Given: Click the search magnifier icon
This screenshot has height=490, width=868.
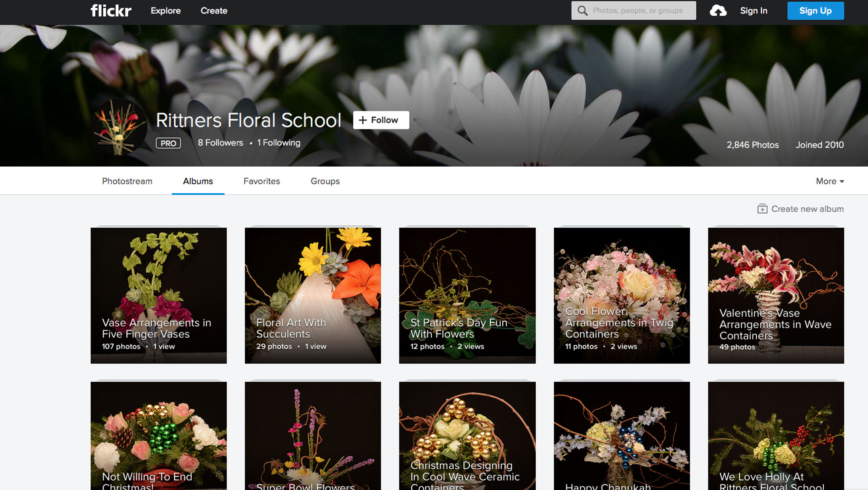Looking at the screenshot, I should tap(582, 11).
